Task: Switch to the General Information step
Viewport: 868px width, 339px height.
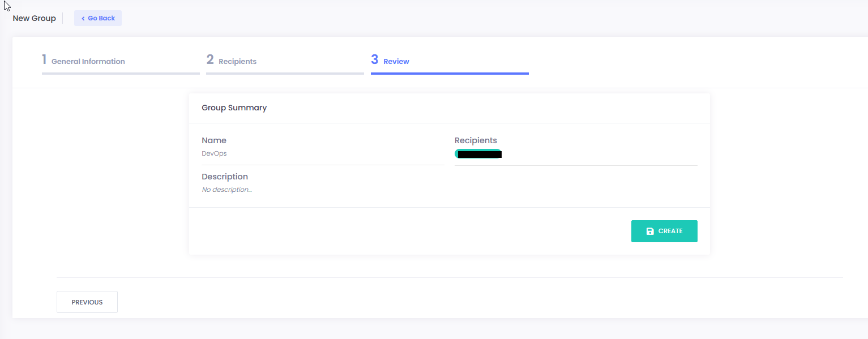Action: coord(88,61)
